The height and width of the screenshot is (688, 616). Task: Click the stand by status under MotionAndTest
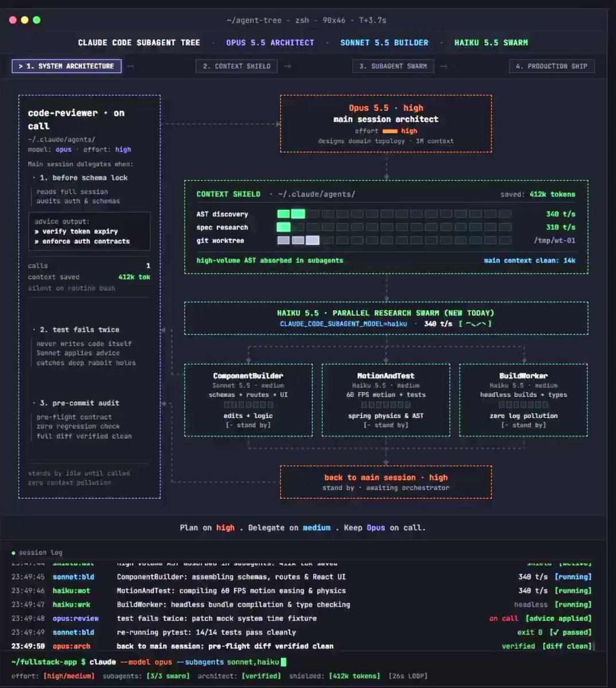386,425
